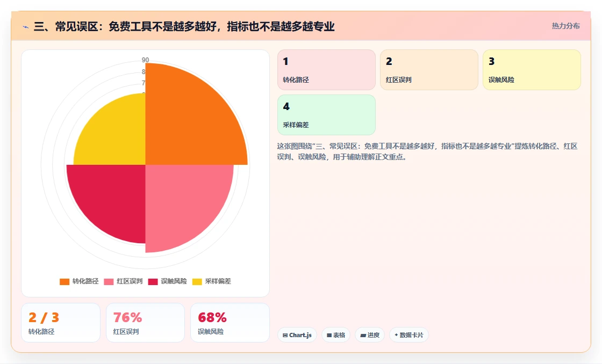602x364 pixels.
Task: Select card 4 采样偏差
Action: [326, 115]
